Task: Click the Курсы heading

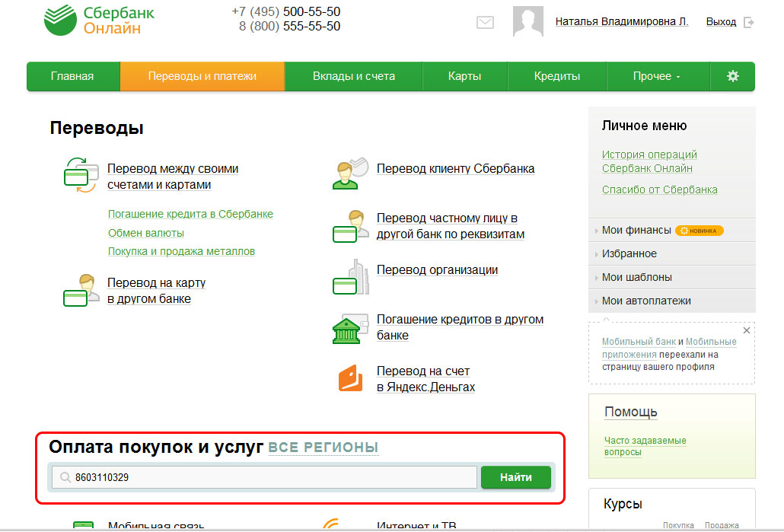Action: [623, 504]
